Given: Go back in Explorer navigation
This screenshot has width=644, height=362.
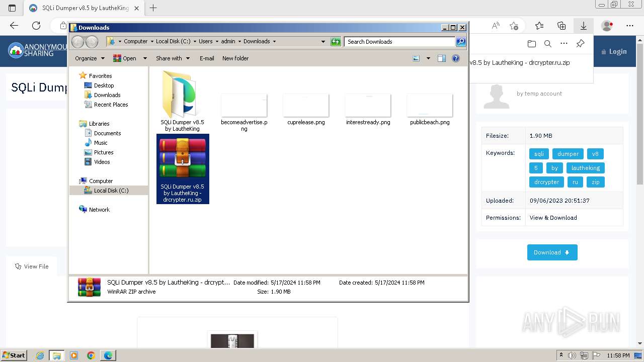Looking at the screenshot, I should pyautogui.click(x=78, y=42).
